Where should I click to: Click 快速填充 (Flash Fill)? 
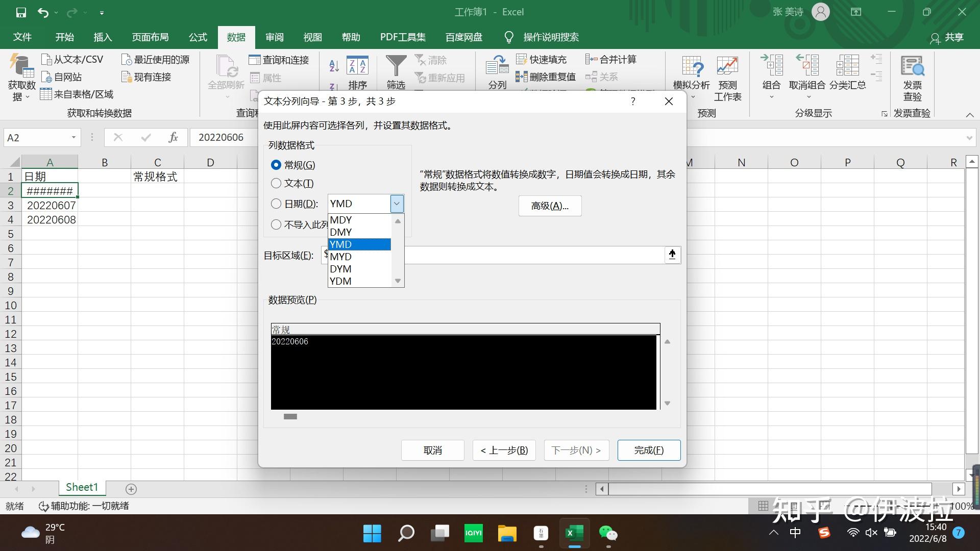(x=542, y=60)
